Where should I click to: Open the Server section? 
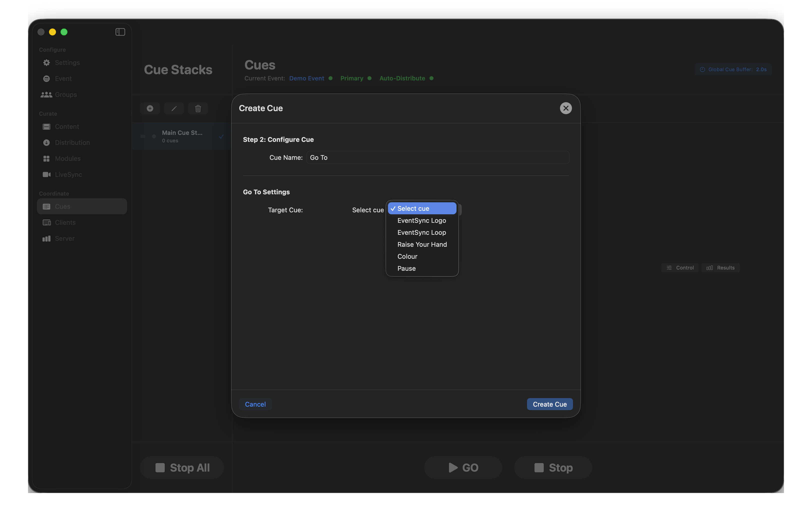coord(82,239)
